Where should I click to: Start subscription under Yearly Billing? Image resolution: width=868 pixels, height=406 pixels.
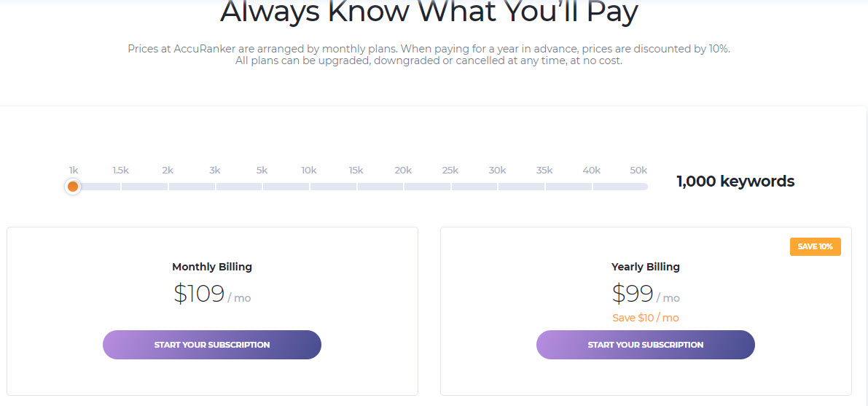[646, 345]
